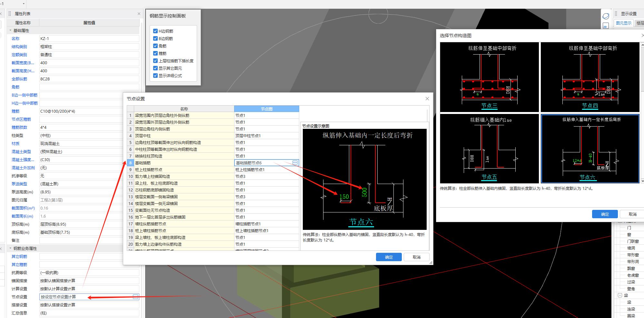Click 墙洞 tree item

[631, 248]
